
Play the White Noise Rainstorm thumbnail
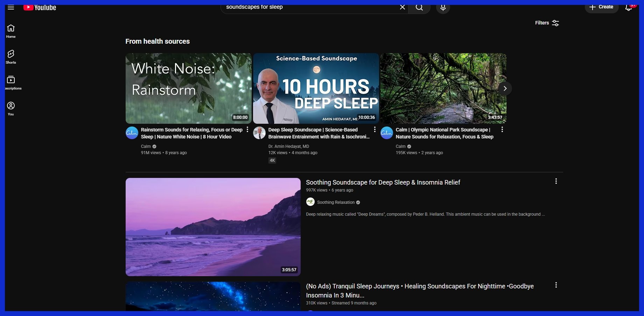188,88
